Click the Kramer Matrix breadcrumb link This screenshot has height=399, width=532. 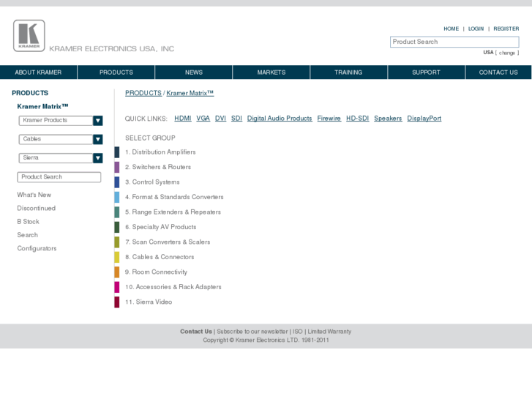[190, 93]
